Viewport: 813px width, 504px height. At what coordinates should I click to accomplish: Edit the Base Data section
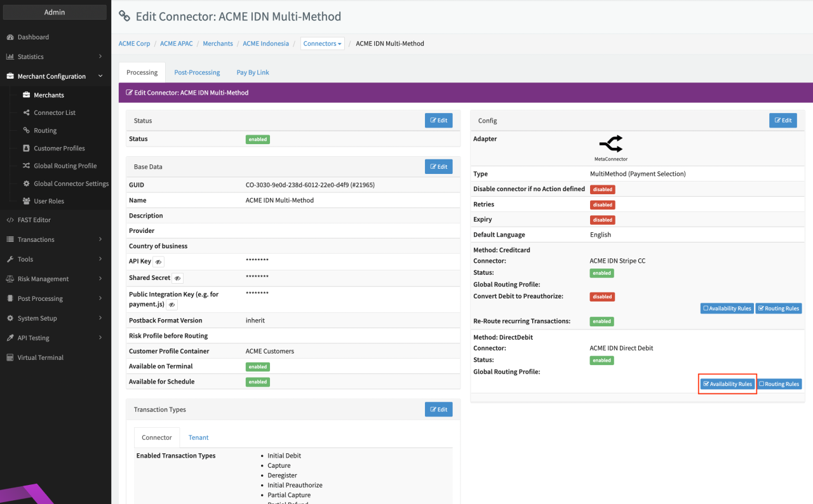point(438,166)
